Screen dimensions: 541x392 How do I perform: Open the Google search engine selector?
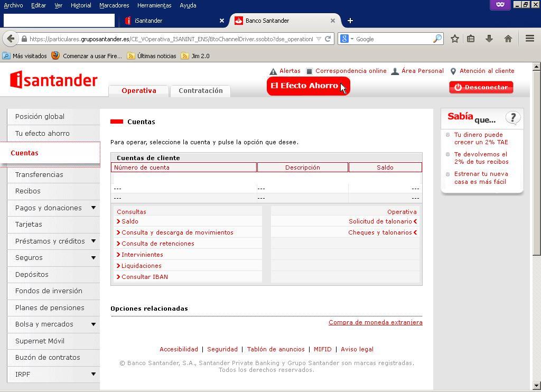click(347, 39)
